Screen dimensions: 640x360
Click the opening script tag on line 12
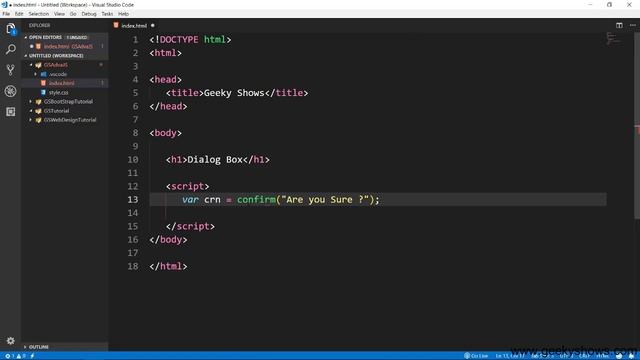point(187,187)
